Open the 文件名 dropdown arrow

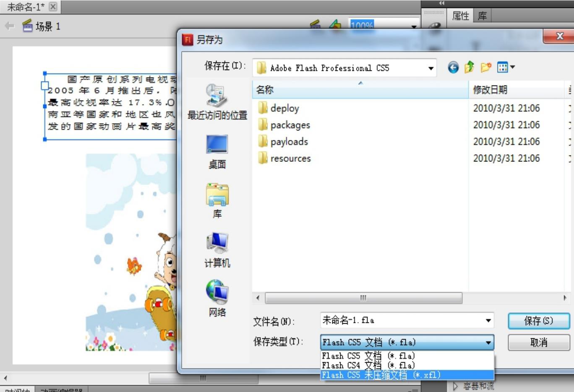[488, 321]
